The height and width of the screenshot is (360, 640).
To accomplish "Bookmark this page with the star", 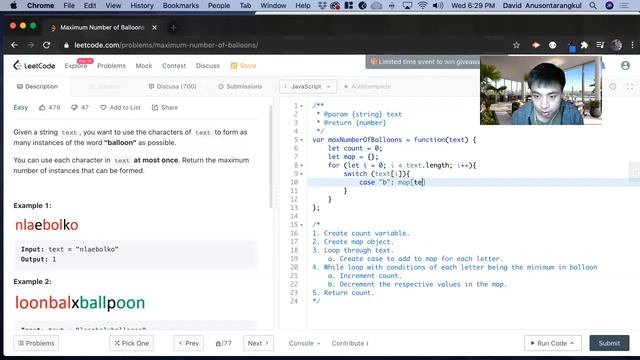I will 516,45.
